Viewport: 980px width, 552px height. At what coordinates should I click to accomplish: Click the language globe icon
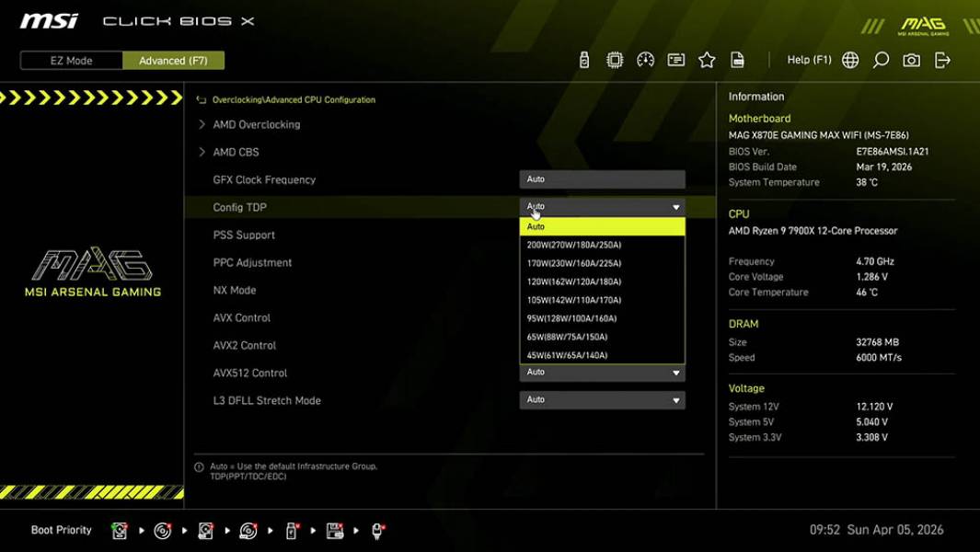[850, 60]
